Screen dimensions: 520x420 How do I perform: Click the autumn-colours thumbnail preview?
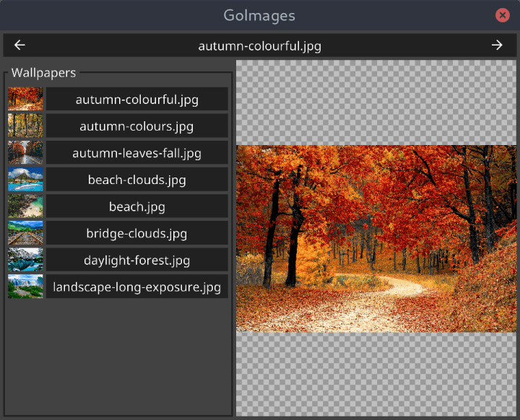(x=25, y=126)
